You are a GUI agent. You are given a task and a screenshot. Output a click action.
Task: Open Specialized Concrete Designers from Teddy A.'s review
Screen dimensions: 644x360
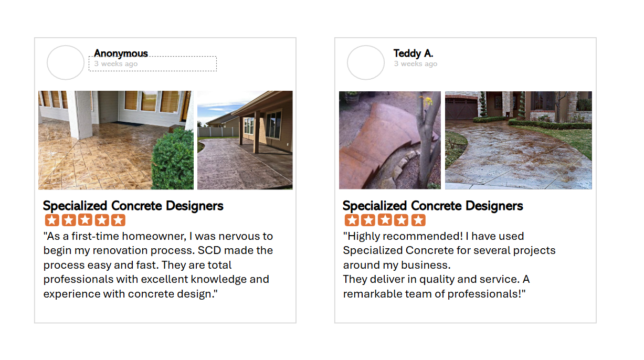tap(432, 206)
